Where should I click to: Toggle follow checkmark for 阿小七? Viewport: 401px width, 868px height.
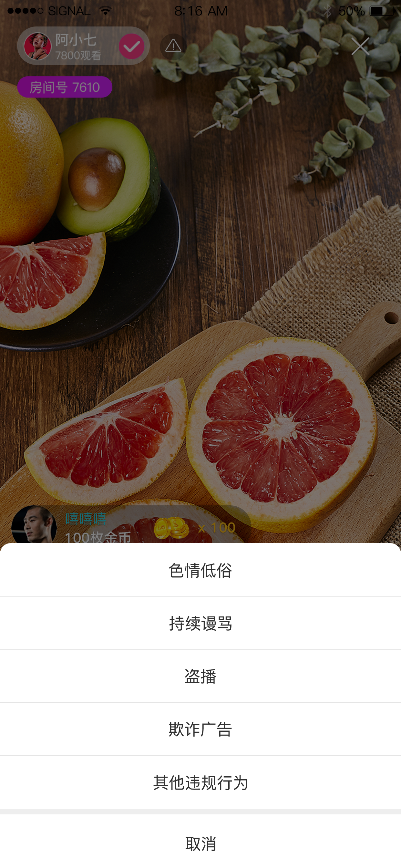click(132, 46)
